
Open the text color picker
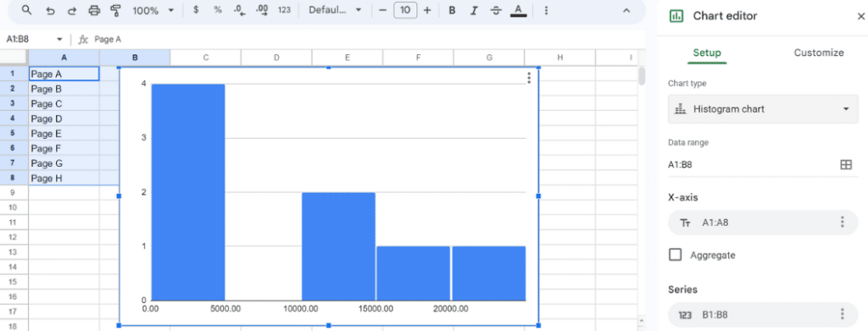pos(518,10)
